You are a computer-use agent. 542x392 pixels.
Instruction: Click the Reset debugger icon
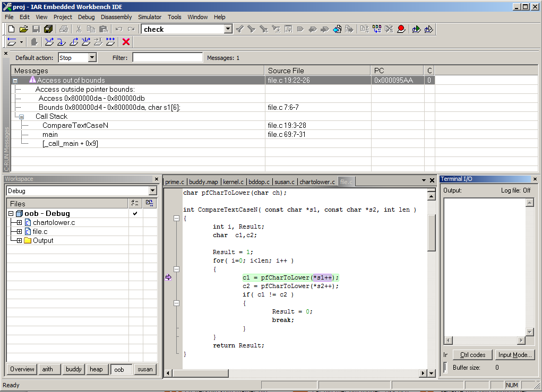pos(12,42)
